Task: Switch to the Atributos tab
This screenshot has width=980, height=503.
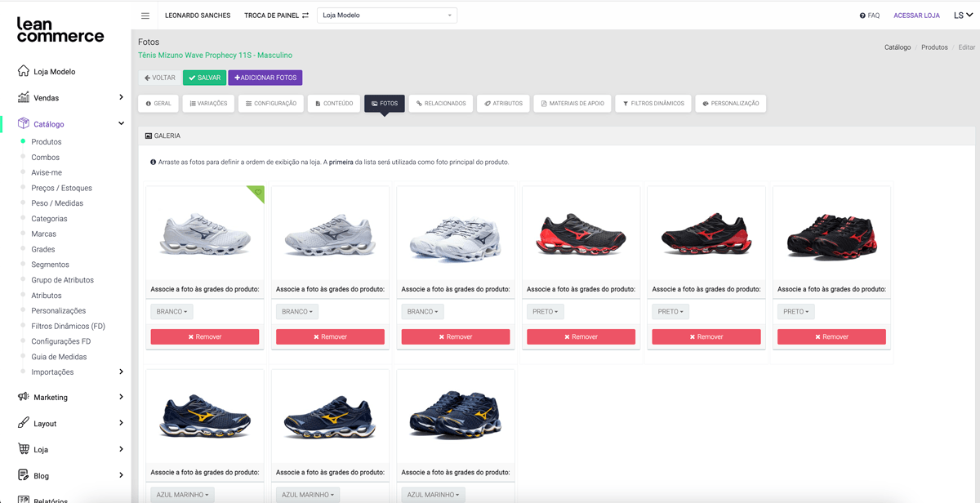Action: coord(503,104)
